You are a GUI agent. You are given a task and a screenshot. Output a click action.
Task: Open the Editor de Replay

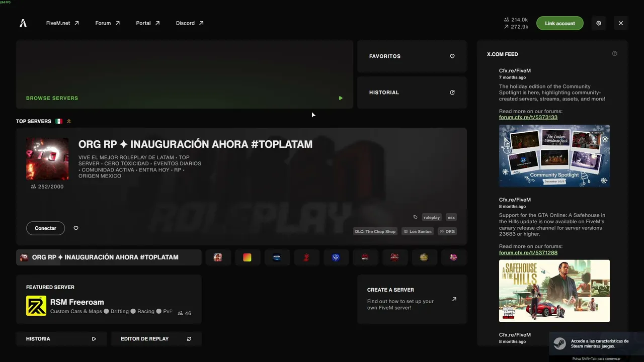(156, 339)
